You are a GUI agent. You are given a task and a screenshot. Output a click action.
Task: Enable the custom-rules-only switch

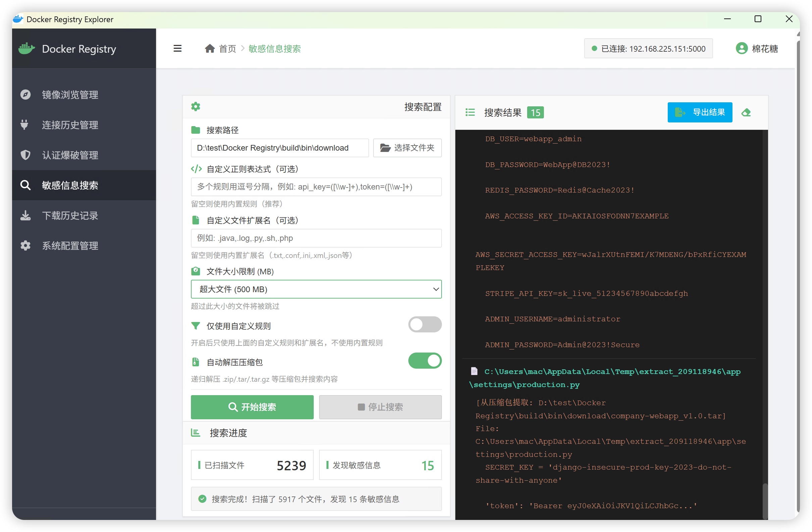(x=425, y=324)
